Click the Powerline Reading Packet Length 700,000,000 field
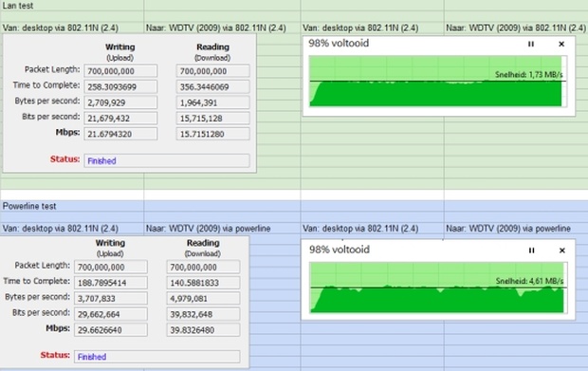This screenshot has width=588, height=371. 203,267
